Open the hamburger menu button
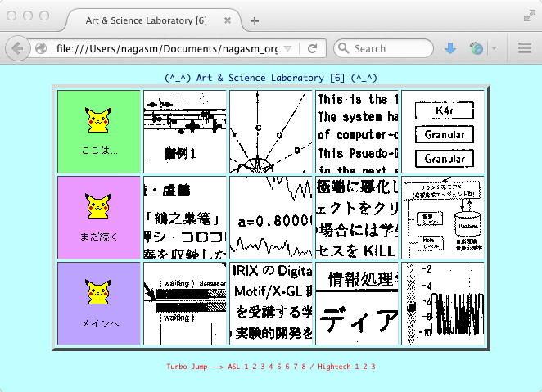This screenshot has width=542, height=392. coord(524,48)
